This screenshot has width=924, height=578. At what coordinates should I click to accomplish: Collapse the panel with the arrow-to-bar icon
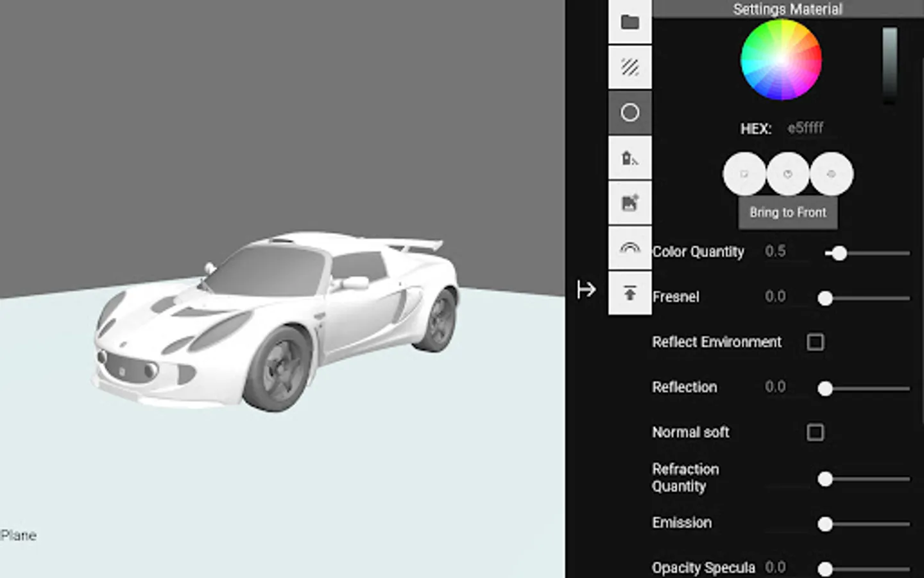[x=586, y=290]
